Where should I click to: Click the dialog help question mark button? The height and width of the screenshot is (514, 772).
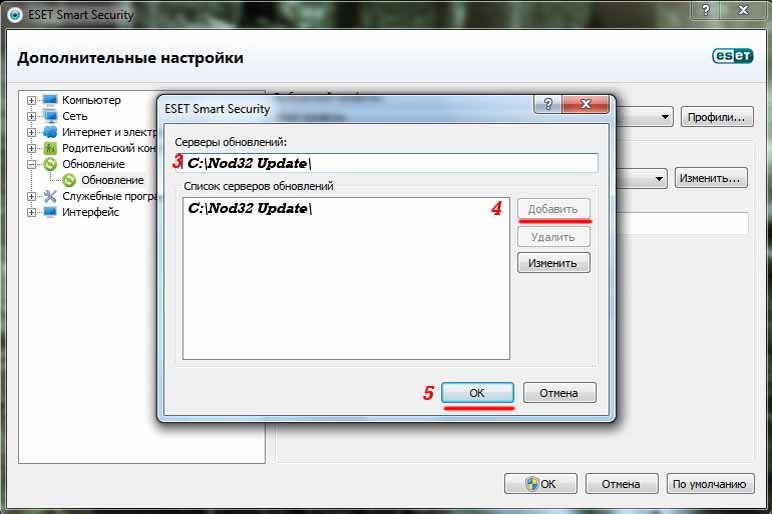pos(547,104)
